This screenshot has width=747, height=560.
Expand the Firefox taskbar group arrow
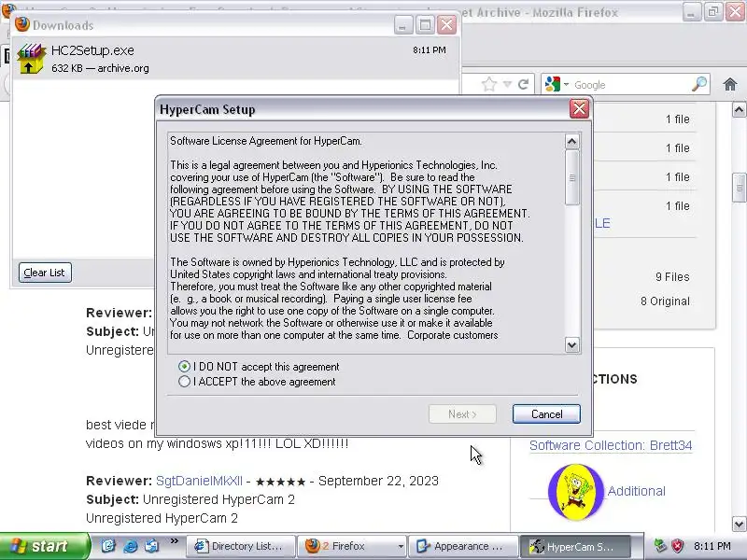(x=401, y=547)
